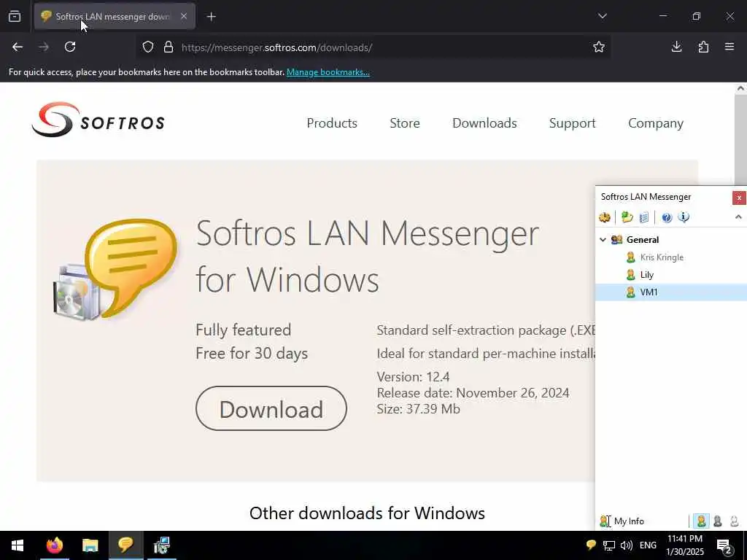
Task: Open the received files folder icon in Messenger
Action: [627, 217]
